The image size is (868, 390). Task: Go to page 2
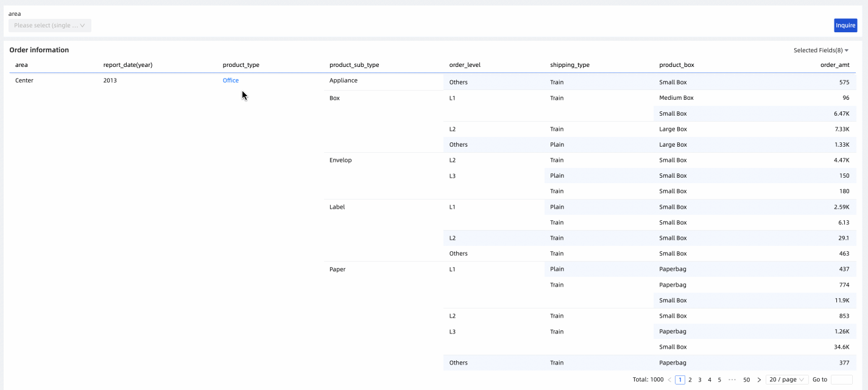[x=690, y=380]
